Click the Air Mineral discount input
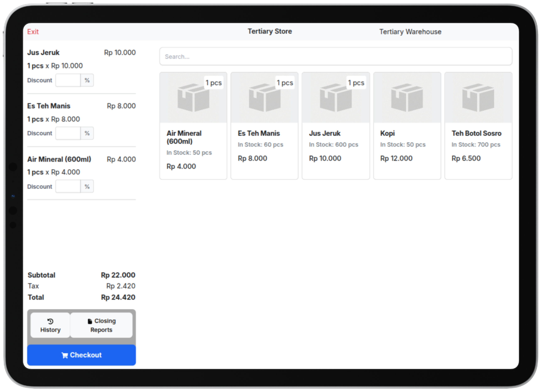542x392 pixels. click(68, 186)
